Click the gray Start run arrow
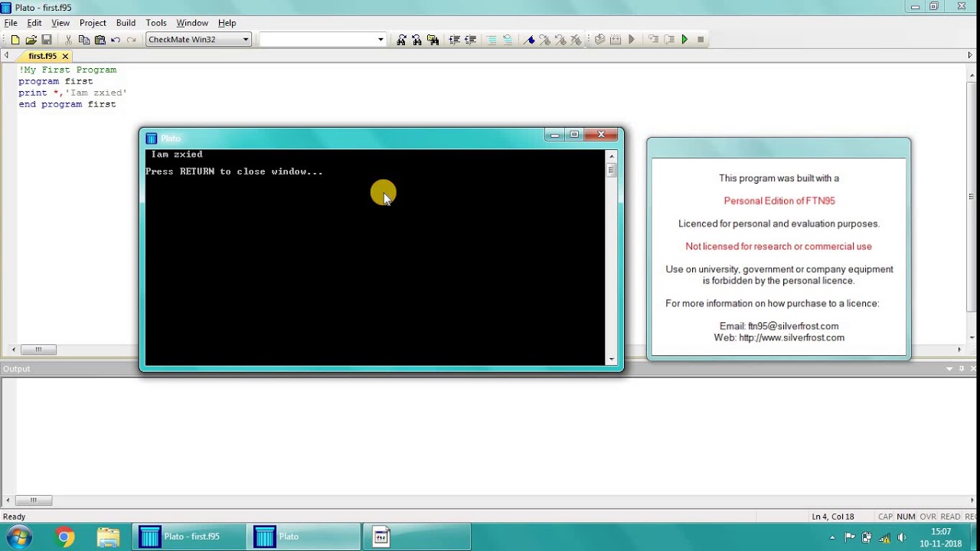This screenshot has width=980, height=551. 632,40
